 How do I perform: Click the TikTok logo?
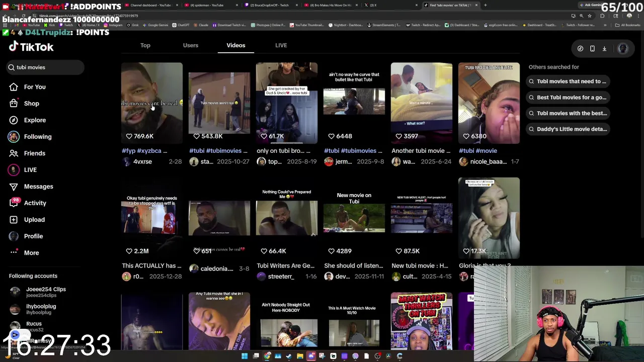click(x=31, y=47)
